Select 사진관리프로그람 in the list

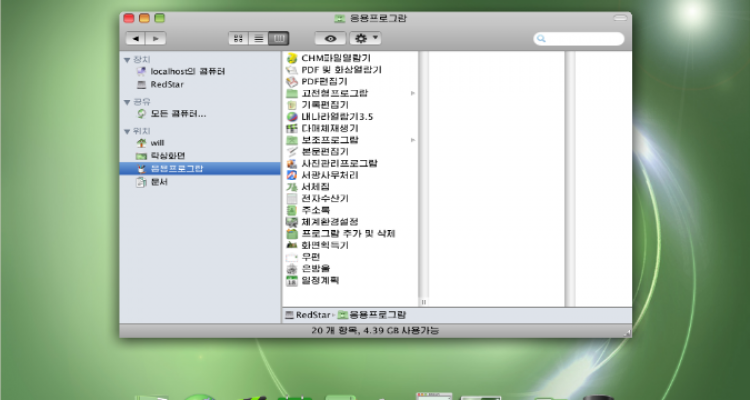click(x=332, y=164)
